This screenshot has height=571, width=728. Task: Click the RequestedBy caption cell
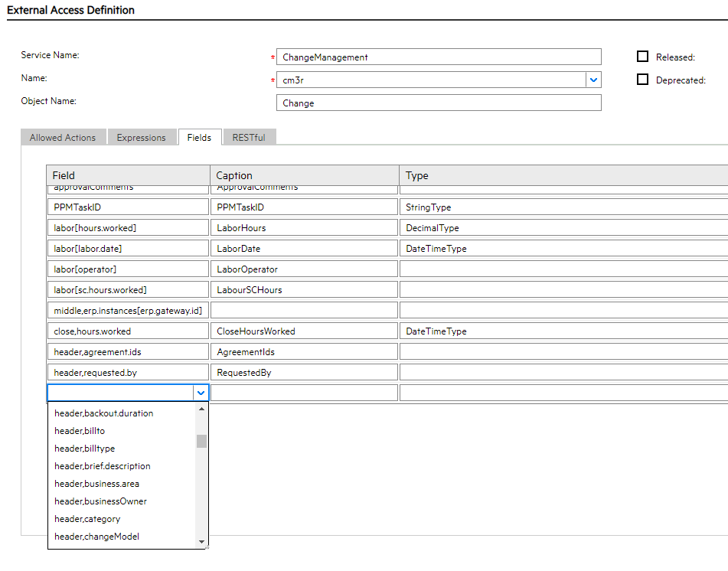[305, 372]
